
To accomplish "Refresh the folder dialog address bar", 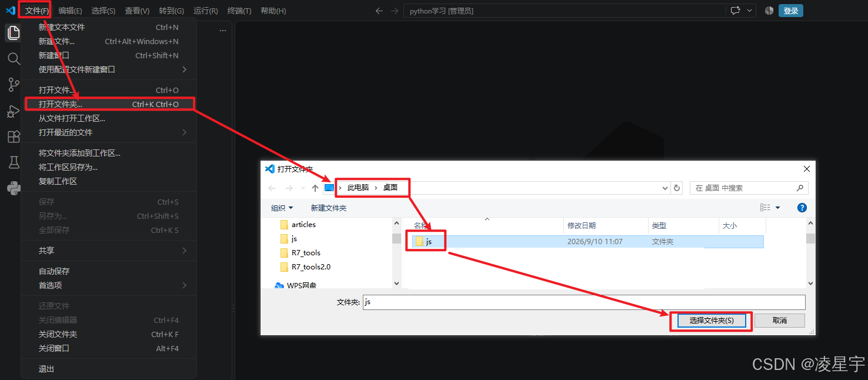I will pos(677,188).
